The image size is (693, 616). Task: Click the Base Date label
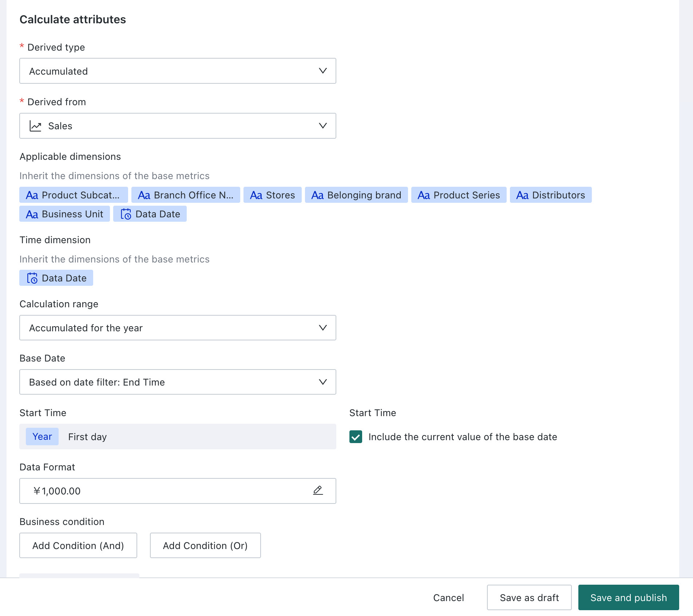42,358
